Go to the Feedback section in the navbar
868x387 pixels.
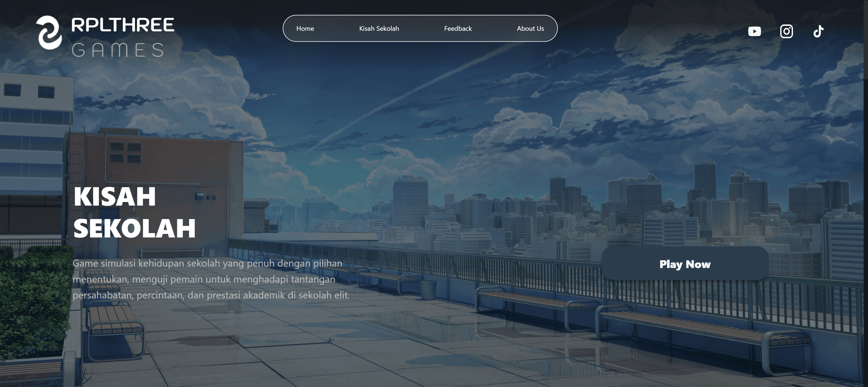click(458, 29)
